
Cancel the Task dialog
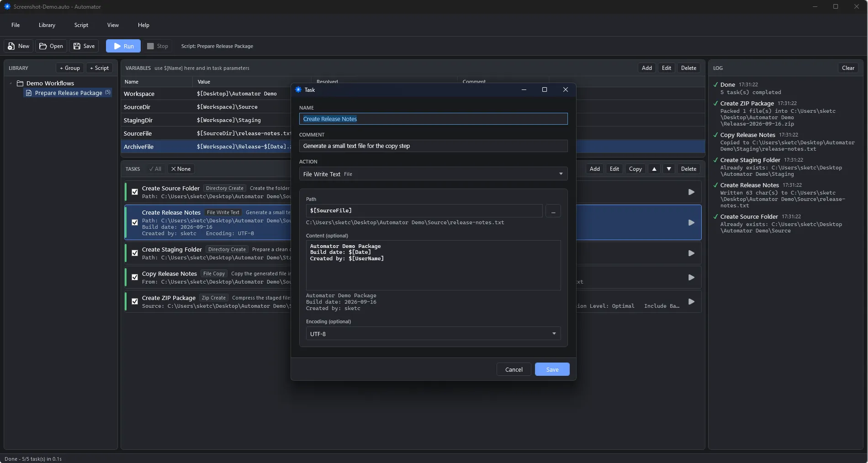click(x=514, y=369)
